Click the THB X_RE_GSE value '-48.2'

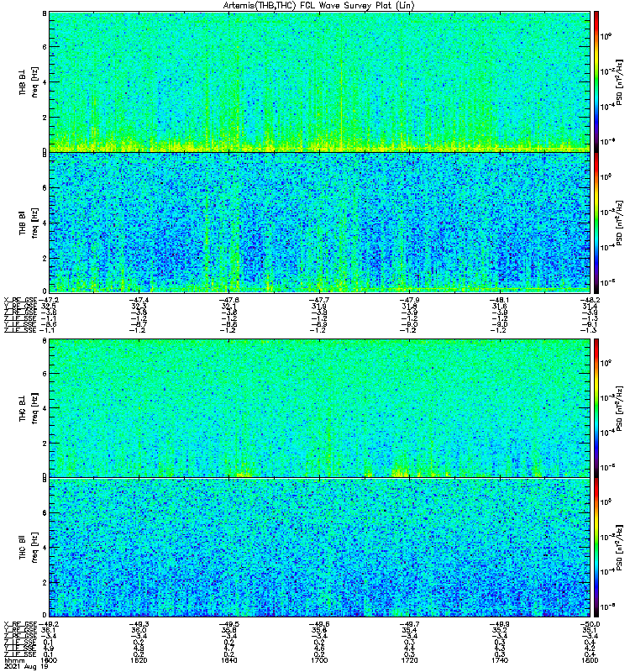pyautogui.click(x=591, y=300)
